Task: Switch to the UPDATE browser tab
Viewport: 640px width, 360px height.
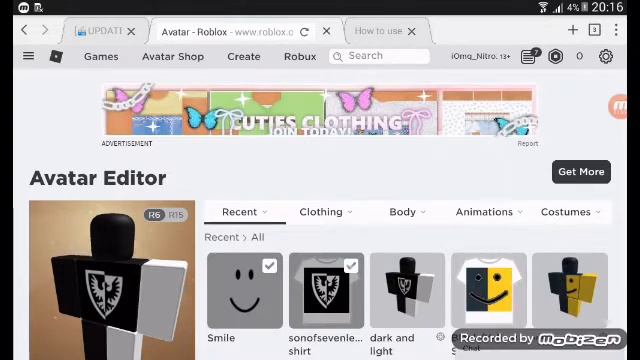Action: [99, 31]
